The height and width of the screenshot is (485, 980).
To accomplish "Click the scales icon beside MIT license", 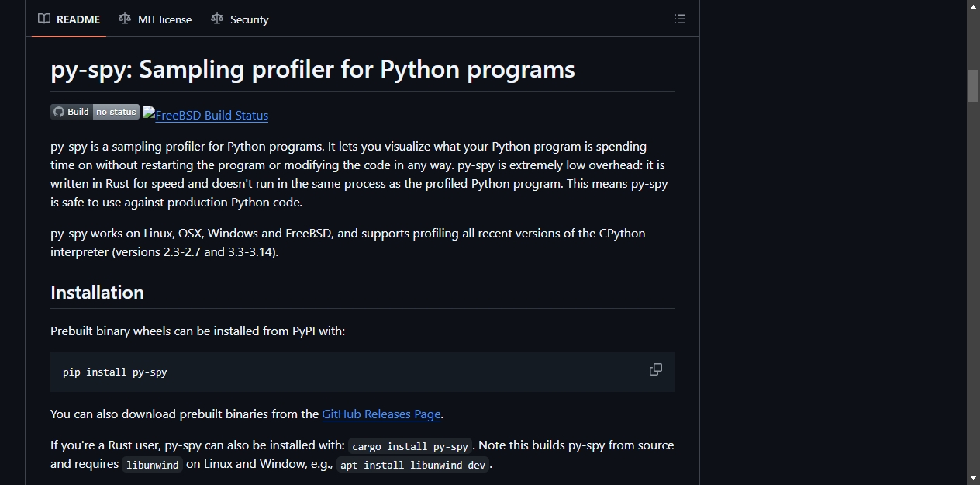I will [x=125, y=19].
